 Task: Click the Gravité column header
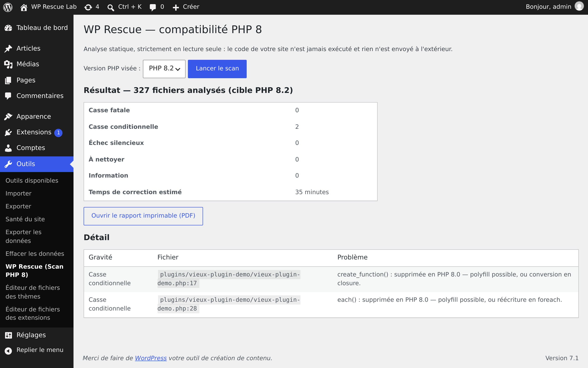[x=100, y=257]
